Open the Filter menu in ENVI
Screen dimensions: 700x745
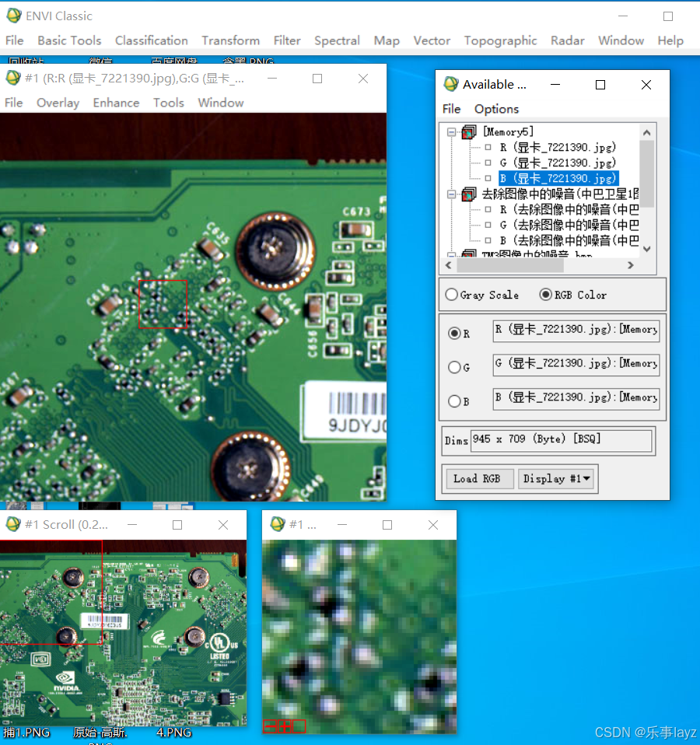(287, 41)
